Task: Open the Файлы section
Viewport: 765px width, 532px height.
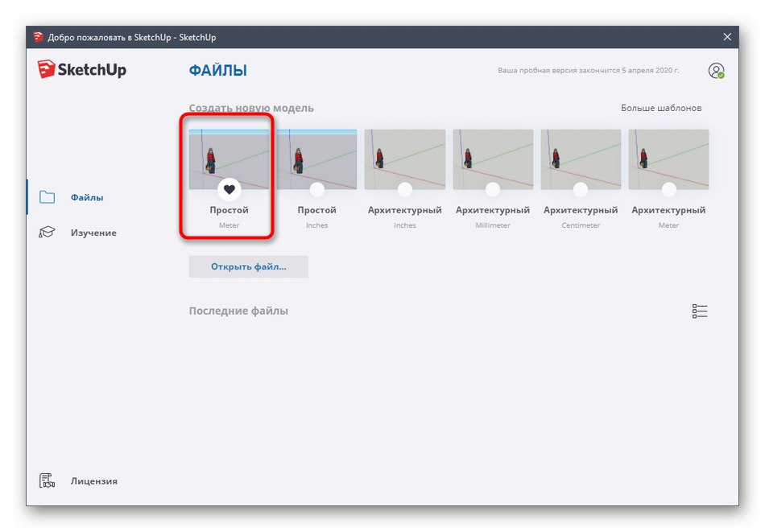Action: tap(87, 197)
